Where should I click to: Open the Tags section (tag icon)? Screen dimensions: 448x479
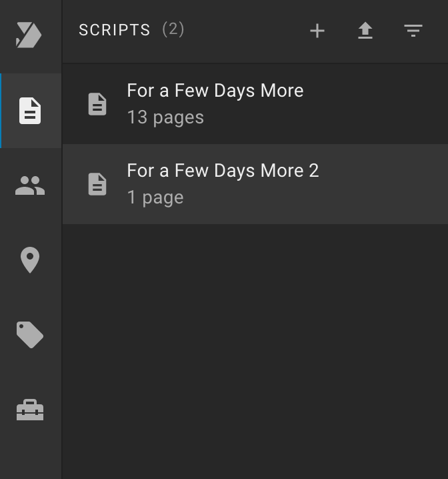30,335
